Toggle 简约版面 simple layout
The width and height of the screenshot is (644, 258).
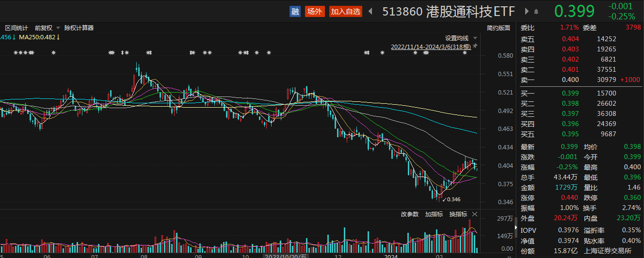(499, 28)
